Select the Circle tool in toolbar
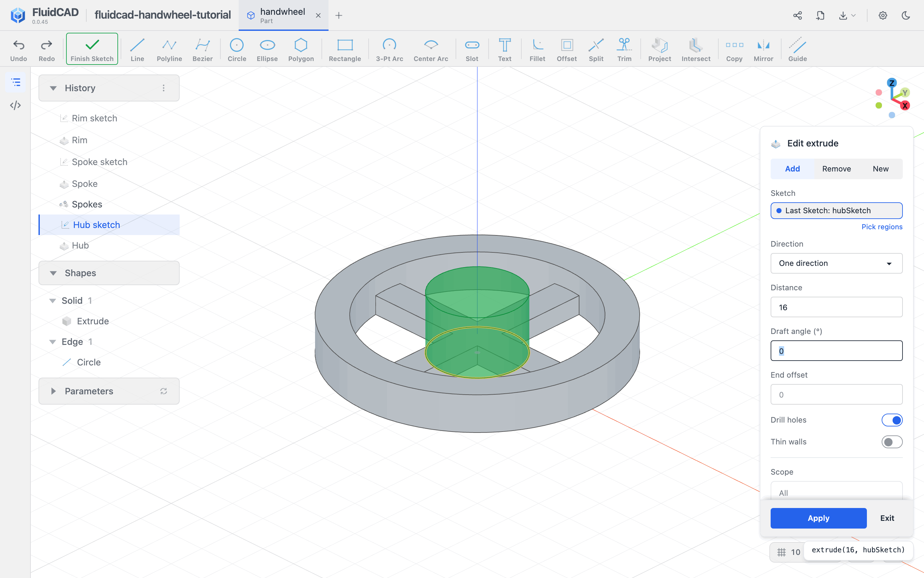The width and height of the screenshot is (924, 578). pos(237,49)
